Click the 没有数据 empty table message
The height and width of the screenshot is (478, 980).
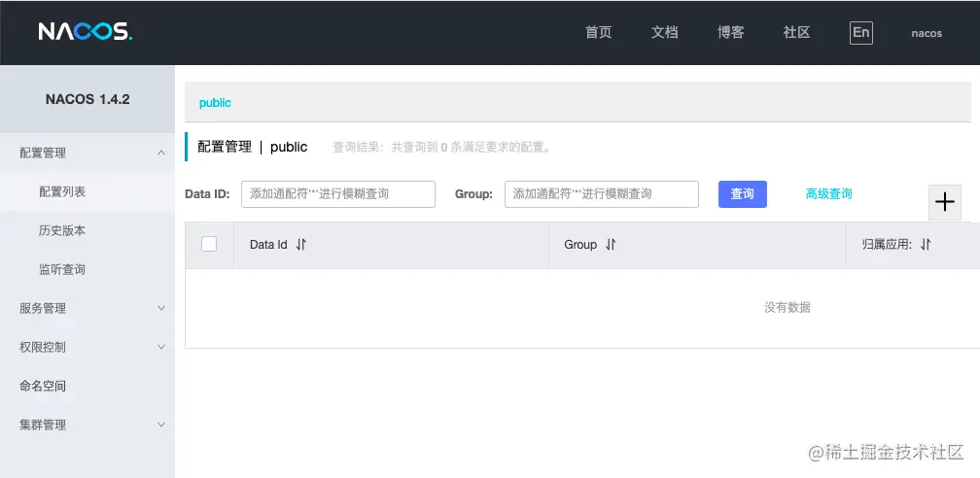coord(787,307)
